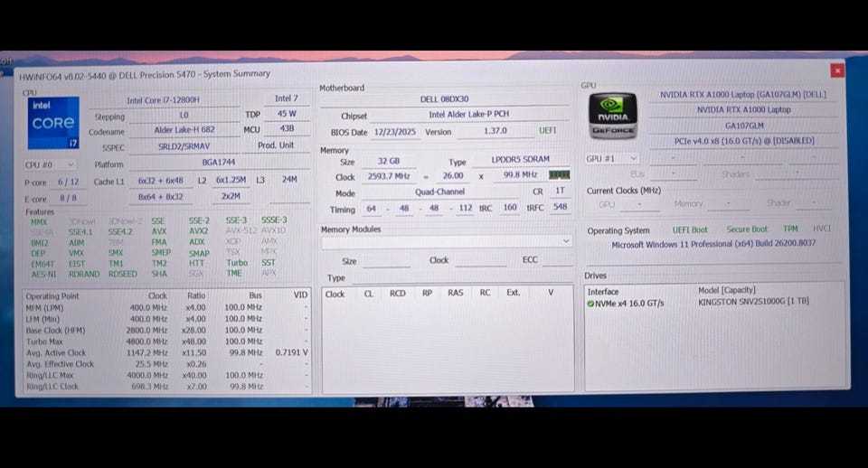Screen dimensions: 868x468
Task: Click the 45 W TDP value
Action: 287,114
